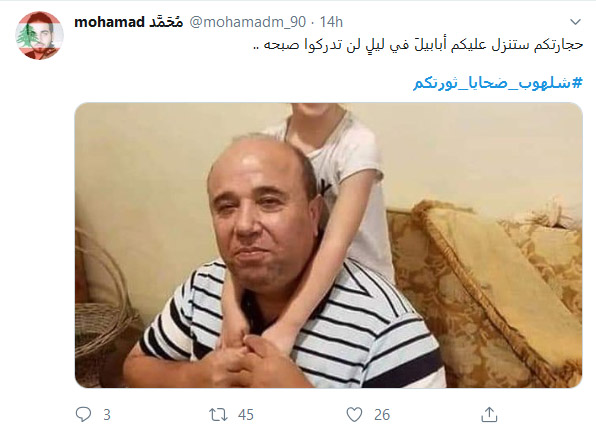Click the Arabic name مُحَمَّد beside mohamad
The image size is (596, 434).
click(166, 22)
